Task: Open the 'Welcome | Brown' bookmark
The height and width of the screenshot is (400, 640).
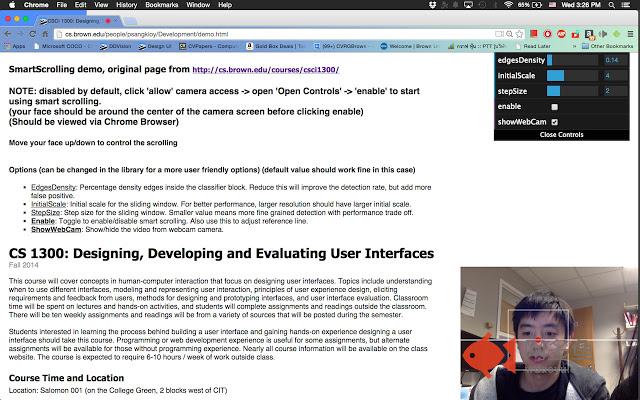Action: (410, 46)
